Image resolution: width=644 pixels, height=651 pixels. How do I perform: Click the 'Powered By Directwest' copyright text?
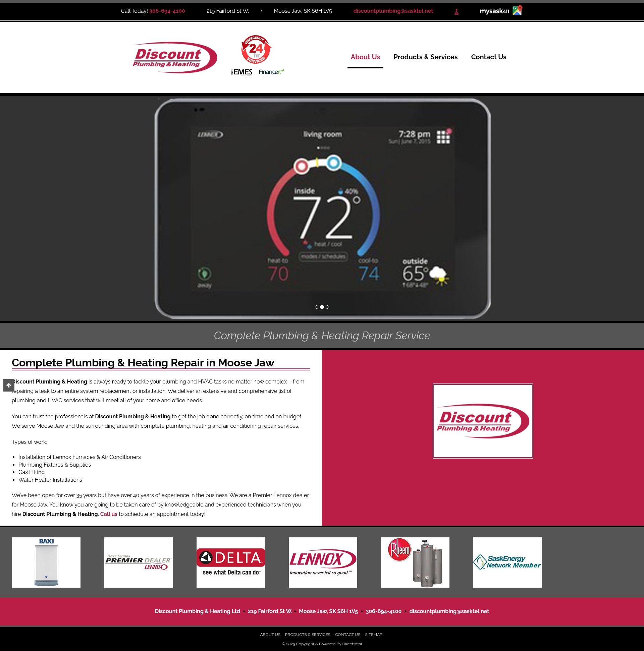tap(322, 644)
